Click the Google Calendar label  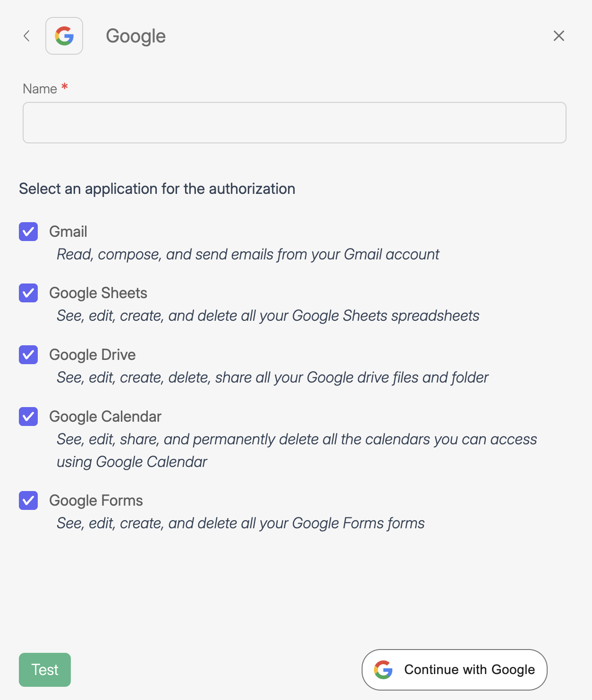tap(105, 417)
